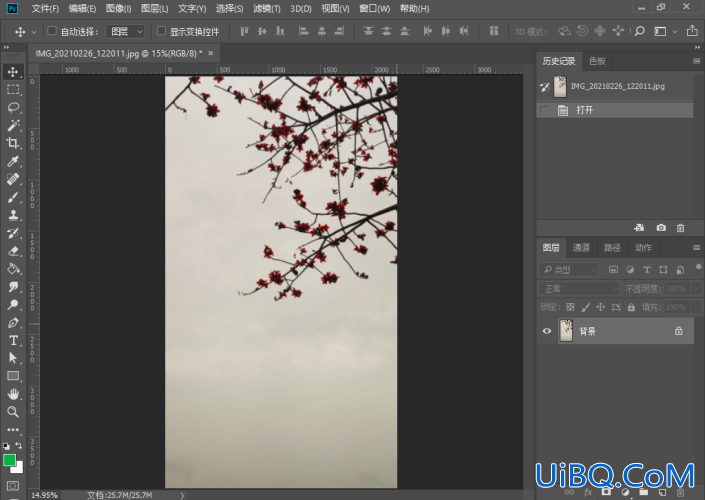Viewport: 705px width, 500px height.
Task: Select the Magic Wand tool
Action: click(x=13, y=125)
